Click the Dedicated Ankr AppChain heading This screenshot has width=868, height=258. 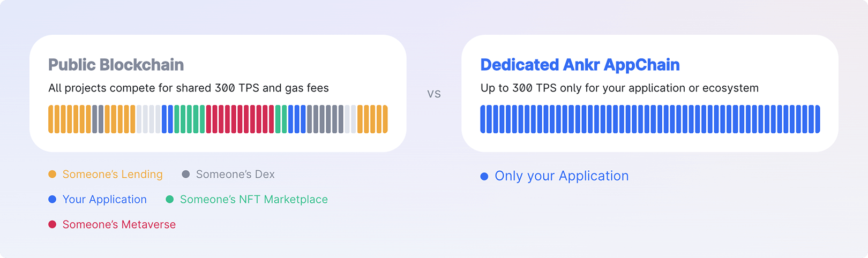click(x=580, y=65)
